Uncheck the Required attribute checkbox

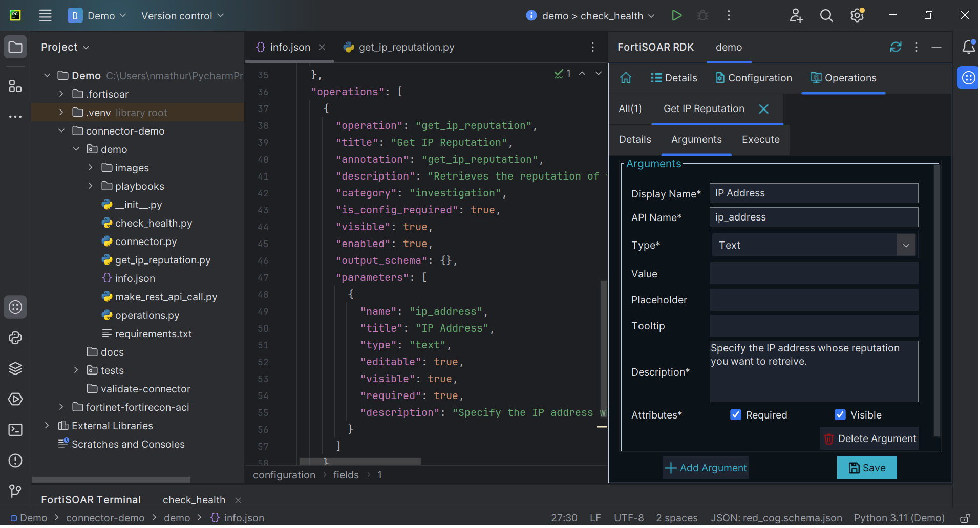[735, 415]
